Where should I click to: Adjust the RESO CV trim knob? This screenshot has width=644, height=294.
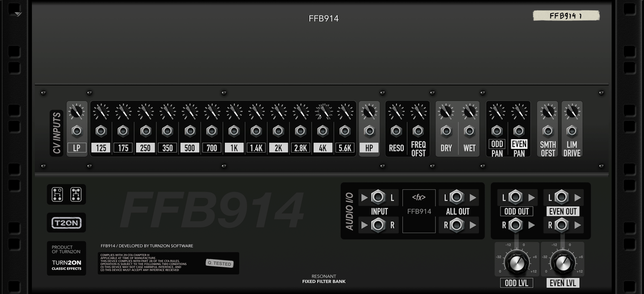[396, 112]
